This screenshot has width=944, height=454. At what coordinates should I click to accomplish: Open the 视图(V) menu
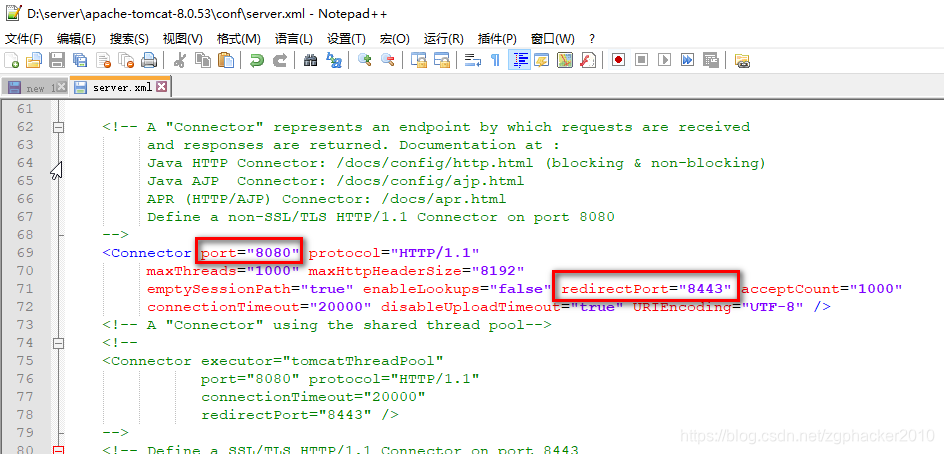pyautogui.click(x=182, y=39)
